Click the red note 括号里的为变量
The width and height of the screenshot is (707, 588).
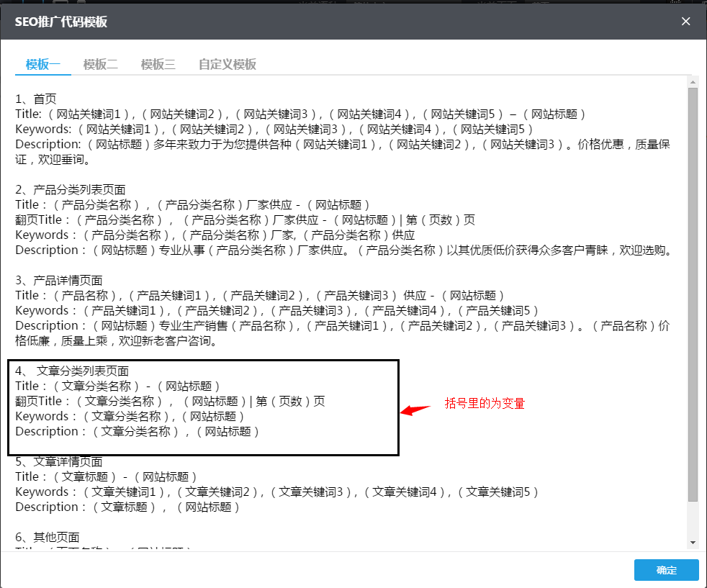pyautogui.click(x=484, y=404)
